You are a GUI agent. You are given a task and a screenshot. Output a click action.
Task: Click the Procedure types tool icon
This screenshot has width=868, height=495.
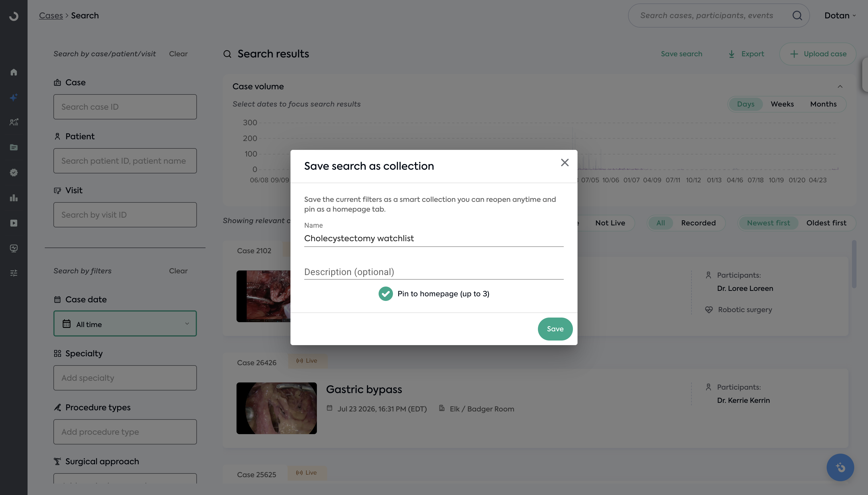tap(57, 407)
